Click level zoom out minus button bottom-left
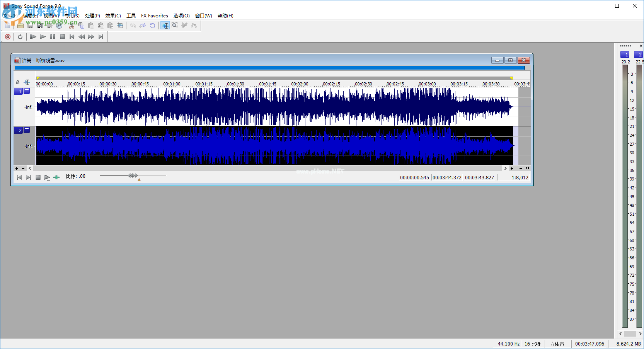The height and width of the screenshot is (349, 644). (23, 169)
